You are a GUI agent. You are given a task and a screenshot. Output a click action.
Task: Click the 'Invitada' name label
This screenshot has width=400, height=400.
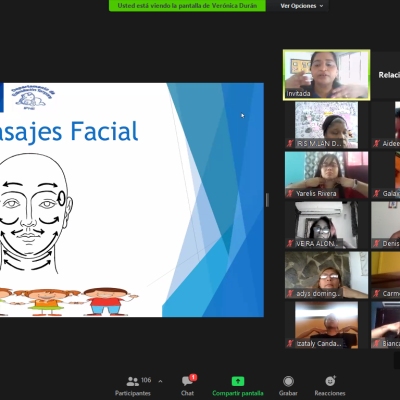(x=298, y=94)
